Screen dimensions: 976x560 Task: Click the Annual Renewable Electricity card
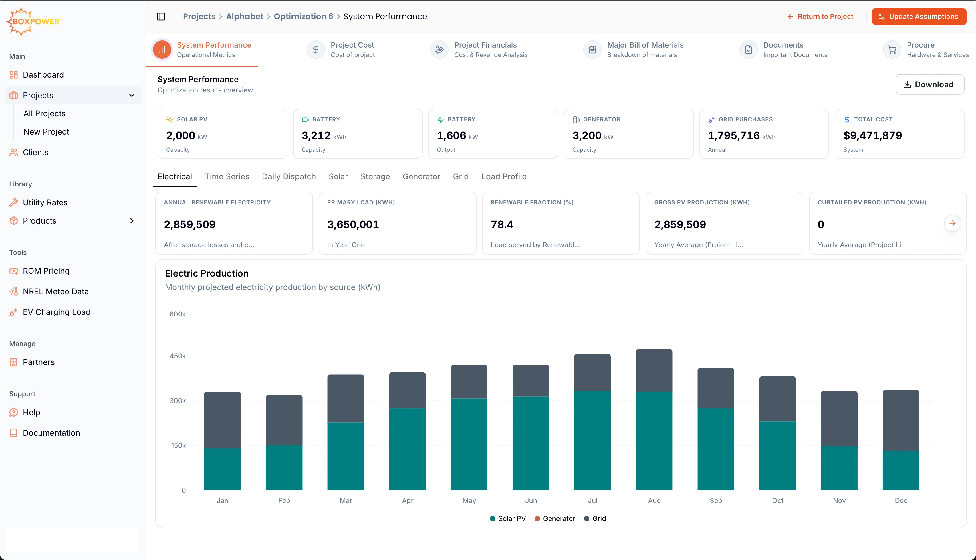[234, 224]
